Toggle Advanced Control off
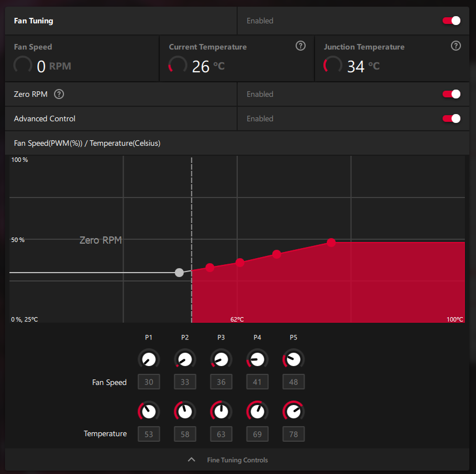 452,119
